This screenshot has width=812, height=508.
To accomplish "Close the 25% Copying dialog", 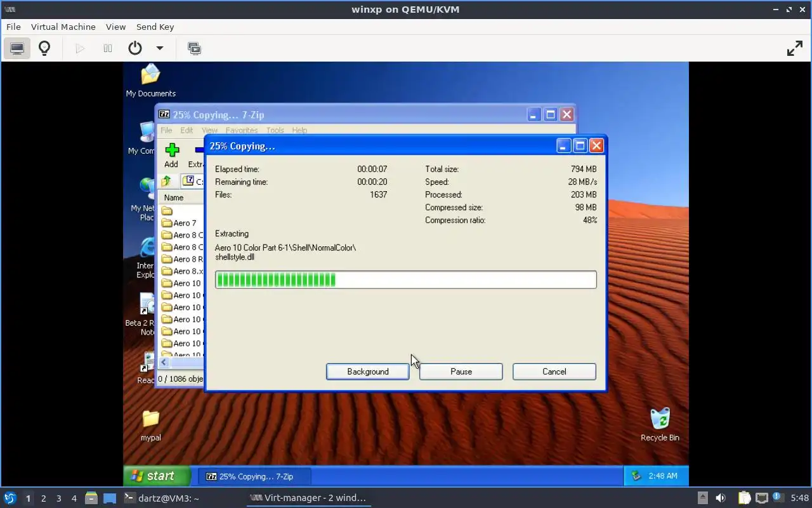I will tap(596, 145).
